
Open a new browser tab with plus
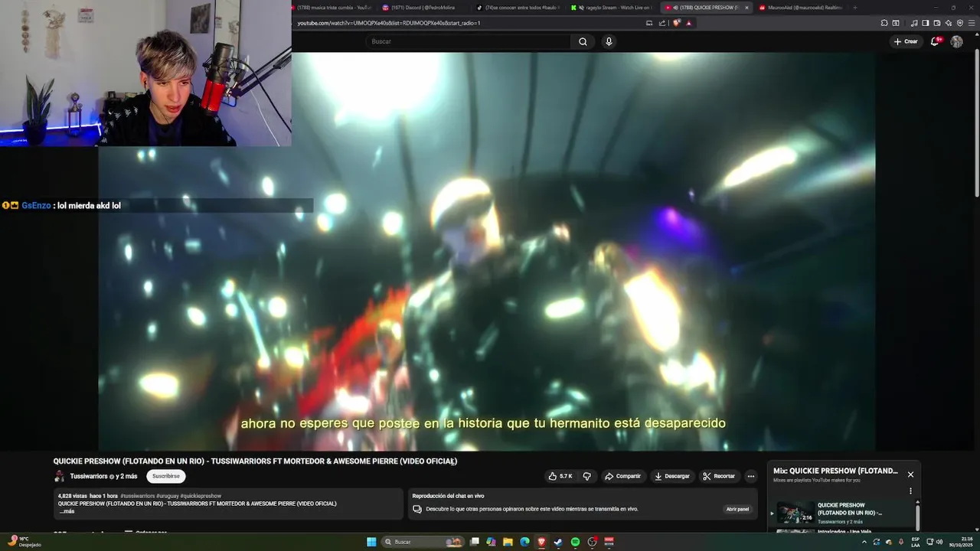854,8
